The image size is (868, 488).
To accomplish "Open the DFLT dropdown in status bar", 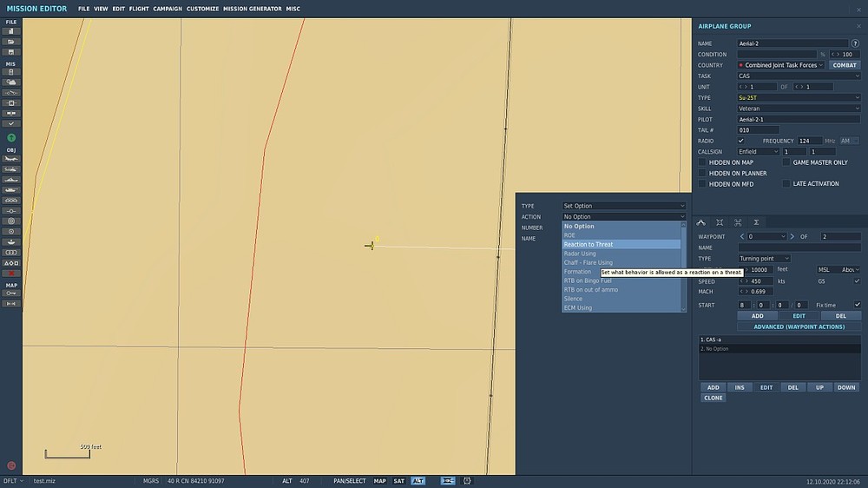I will tap(14, 481).
